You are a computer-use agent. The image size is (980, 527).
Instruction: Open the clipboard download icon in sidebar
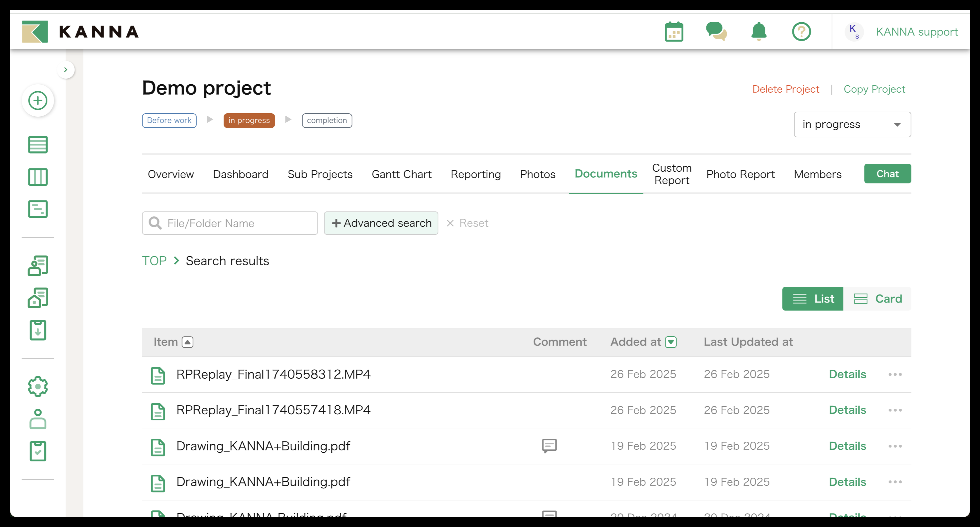pos(38,330)
